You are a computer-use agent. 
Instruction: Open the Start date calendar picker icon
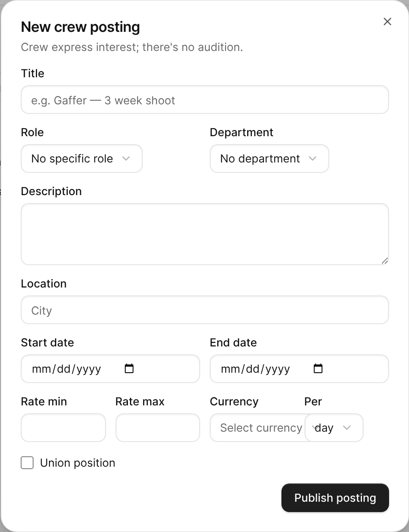pos(129,368)
